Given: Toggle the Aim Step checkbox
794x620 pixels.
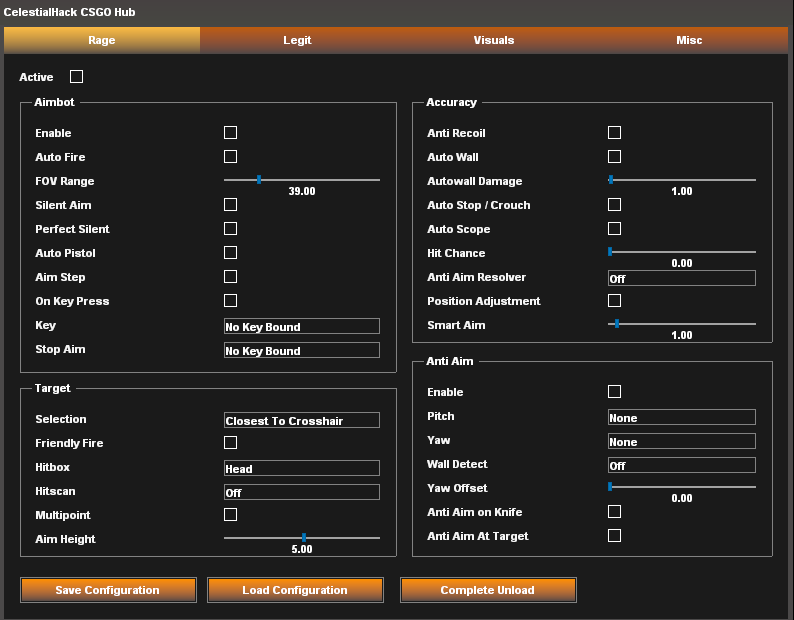Looking at the screenshot, I should click(230, 277).
